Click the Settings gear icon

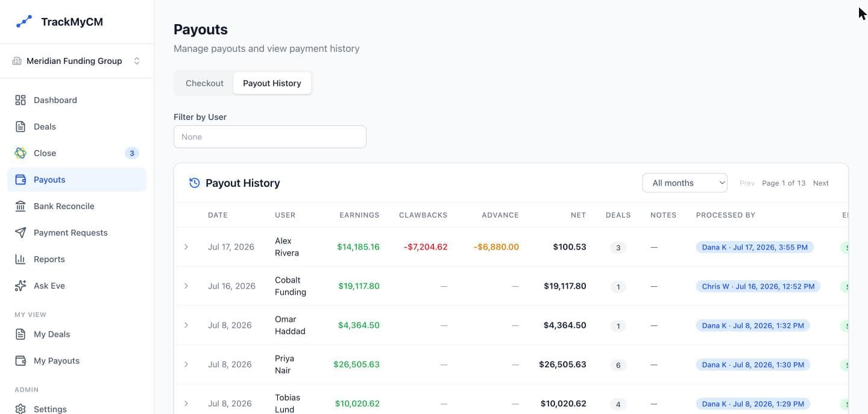point(20,409)
